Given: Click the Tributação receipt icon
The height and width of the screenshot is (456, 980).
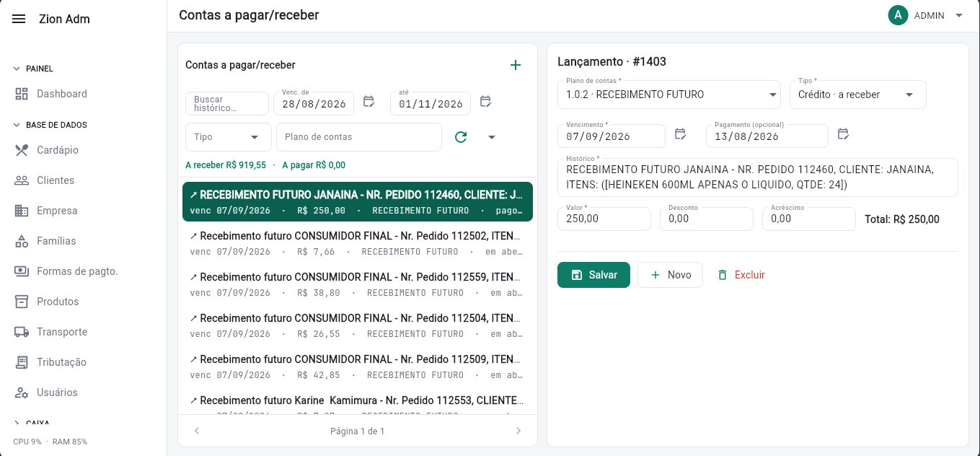Looking at the screenshot, I should [22, 362].
